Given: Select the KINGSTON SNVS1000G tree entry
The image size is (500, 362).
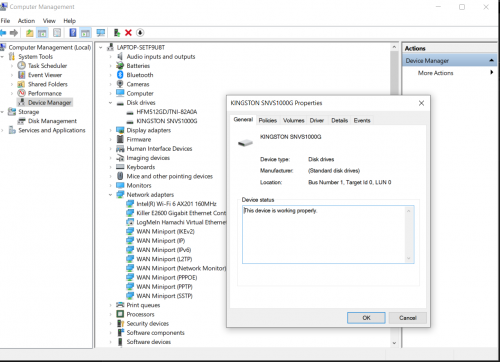Looking at the screenshot, I should point(167,121).
